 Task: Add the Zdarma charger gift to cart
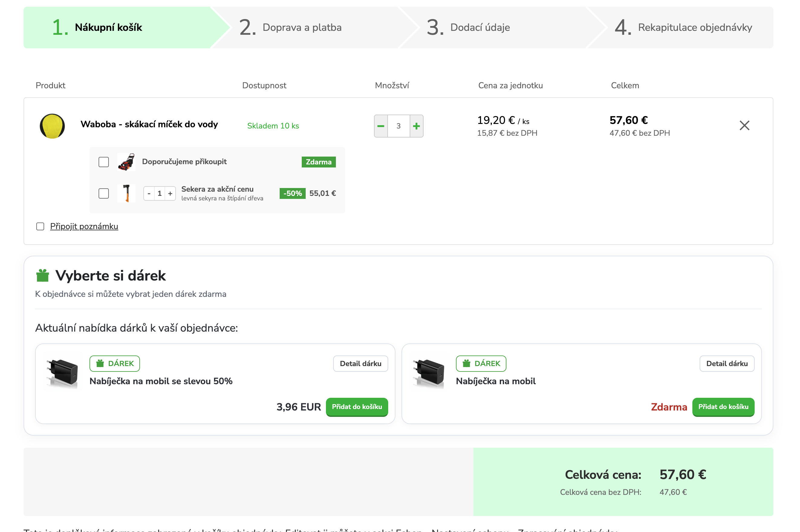click(x=723, y=407)
